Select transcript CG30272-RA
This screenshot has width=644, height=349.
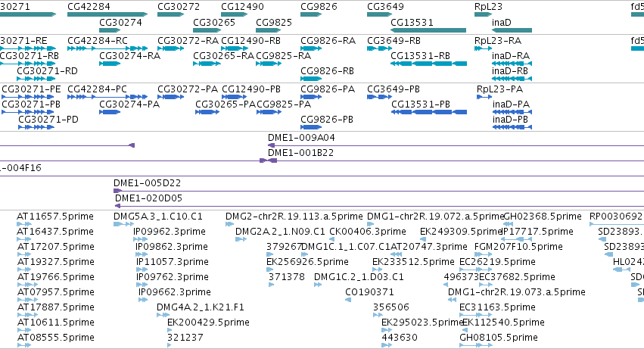[x=188, y=41]
